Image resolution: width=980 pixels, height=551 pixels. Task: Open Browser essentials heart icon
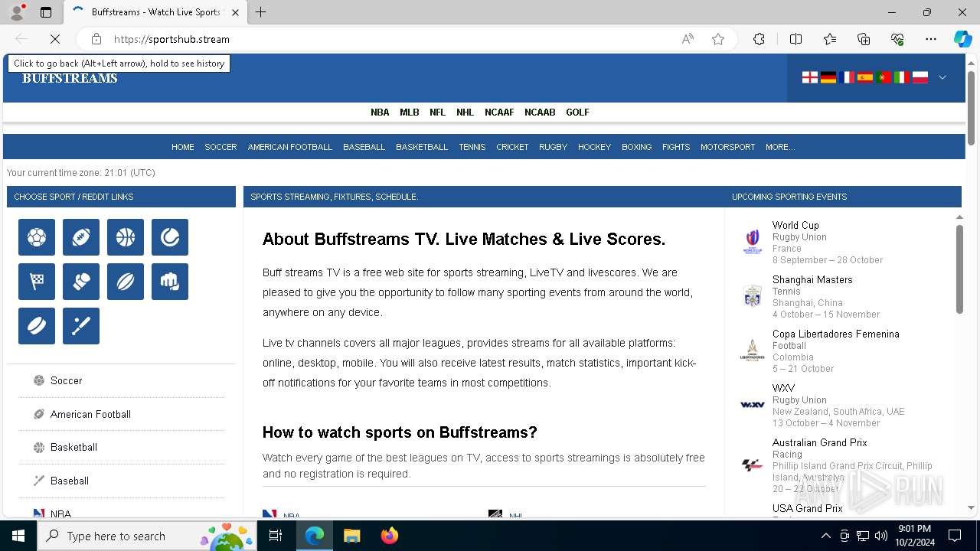click(897, 39)
